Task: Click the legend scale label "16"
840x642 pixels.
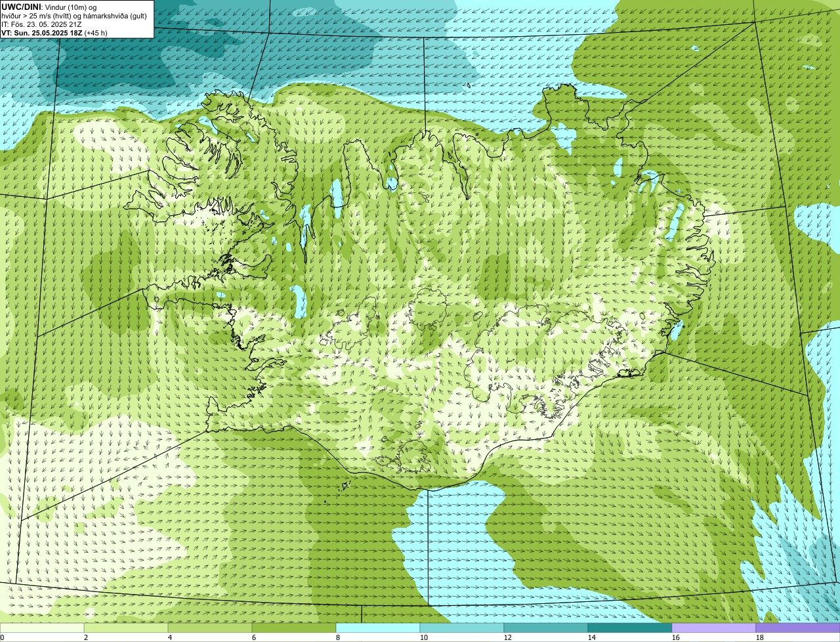Action: (676, 637)
